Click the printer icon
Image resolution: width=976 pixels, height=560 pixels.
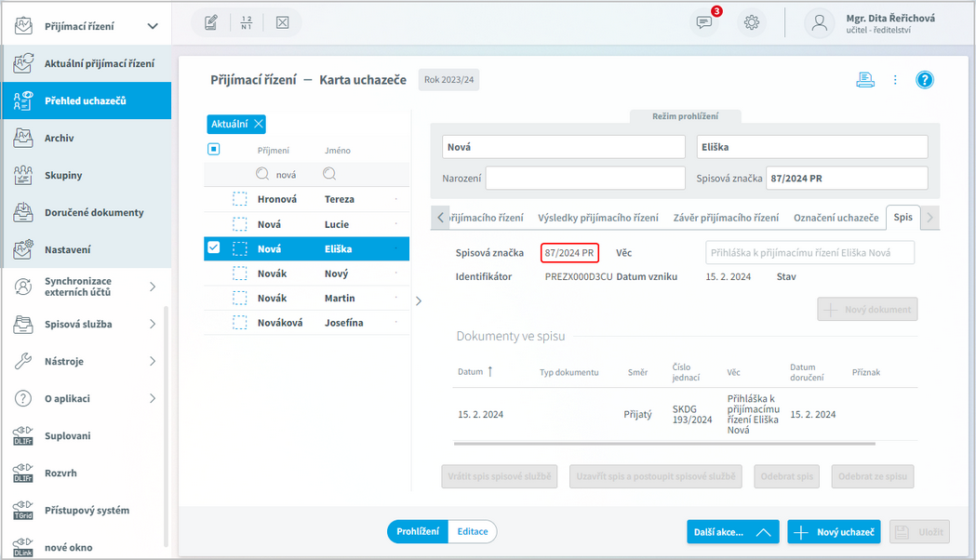(865, 80)
